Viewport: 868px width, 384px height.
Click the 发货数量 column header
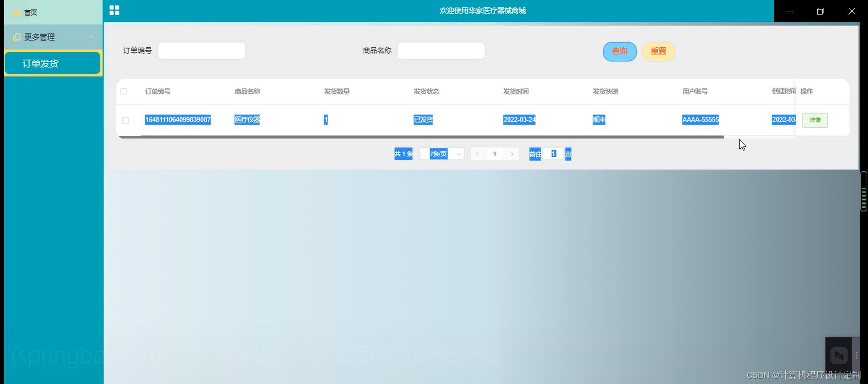337,91
